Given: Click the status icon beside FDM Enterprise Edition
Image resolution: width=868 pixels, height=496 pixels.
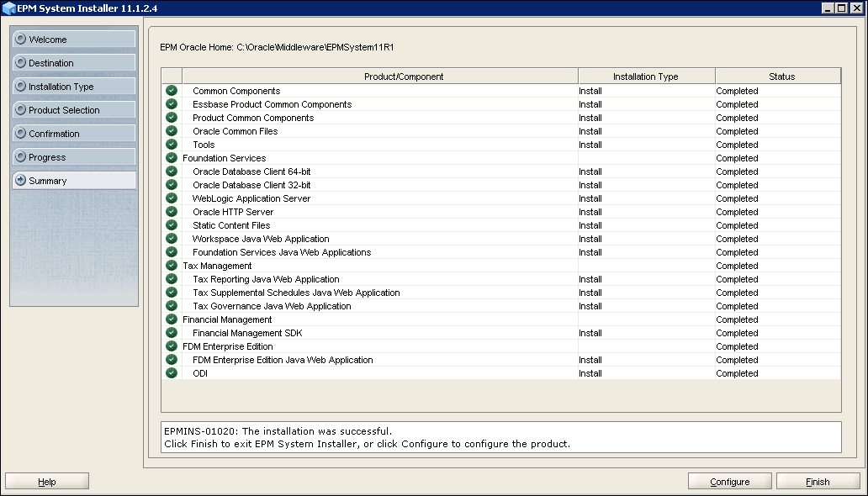Looking at the screenshot, I should click(172, 346).
